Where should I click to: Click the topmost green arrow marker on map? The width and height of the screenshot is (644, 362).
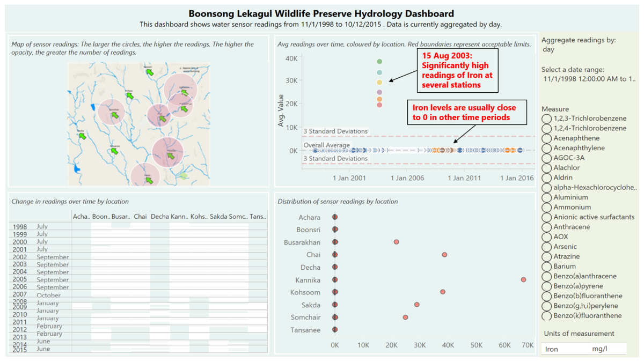pyautogui.click(x=149, y=72)
